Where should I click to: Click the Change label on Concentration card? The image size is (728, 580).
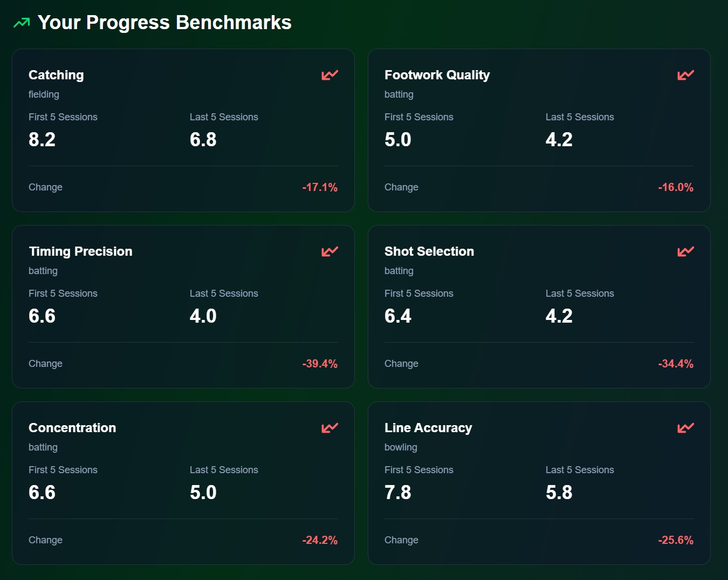point(45,540)
